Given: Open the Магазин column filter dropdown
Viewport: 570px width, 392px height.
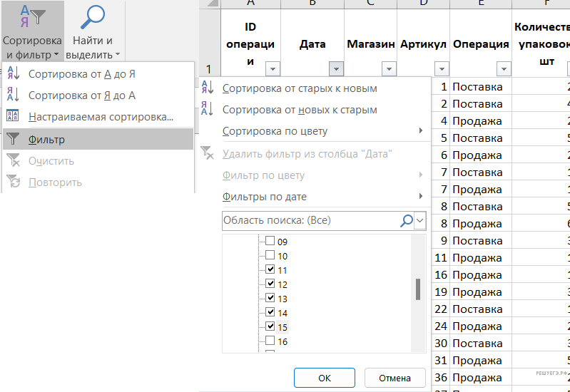Looking at the screenshot, I should (x=388, y=69).
